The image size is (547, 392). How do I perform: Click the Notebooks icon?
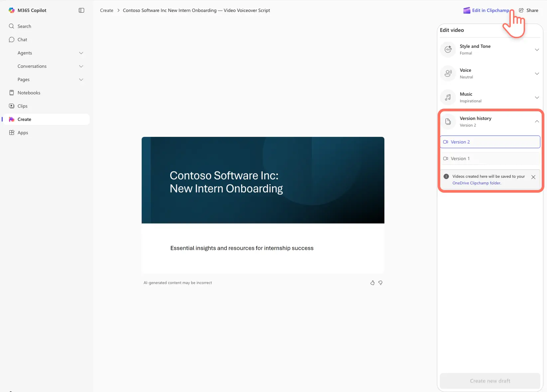[12, 93]
